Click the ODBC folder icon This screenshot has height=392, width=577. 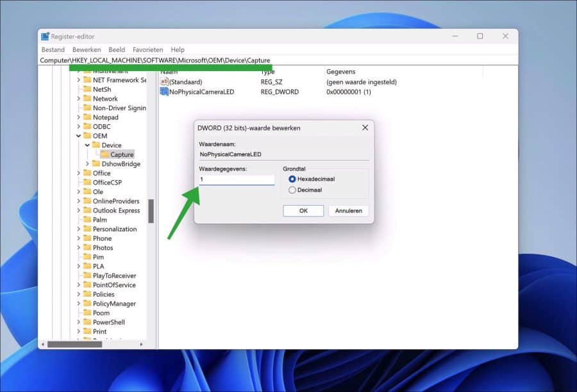(87, 126)
